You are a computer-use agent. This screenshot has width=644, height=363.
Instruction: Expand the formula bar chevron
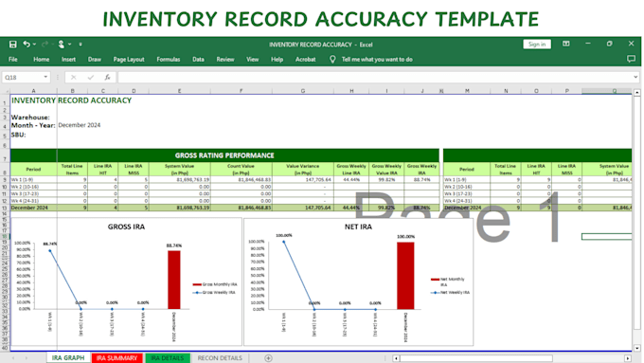pyautogui.click(x=635, y=77)
